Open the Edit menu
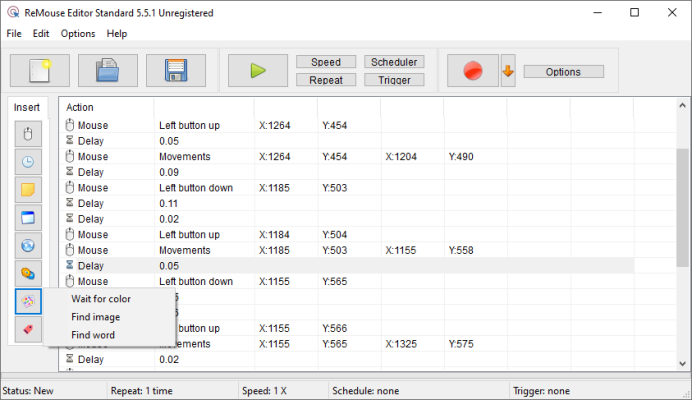Image resolution: width=692 pixels, height=400 pixels. click(40, 33)
